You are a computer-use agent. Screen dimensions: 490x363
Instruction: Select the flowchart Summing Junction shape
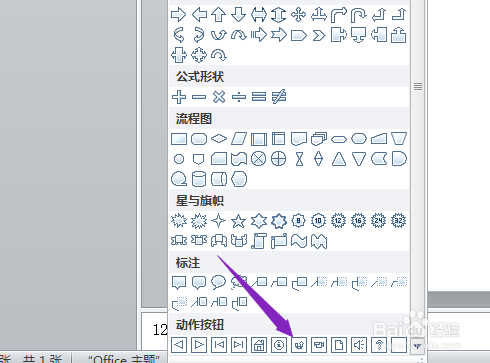pyautogui.click(x=259, y=159)
